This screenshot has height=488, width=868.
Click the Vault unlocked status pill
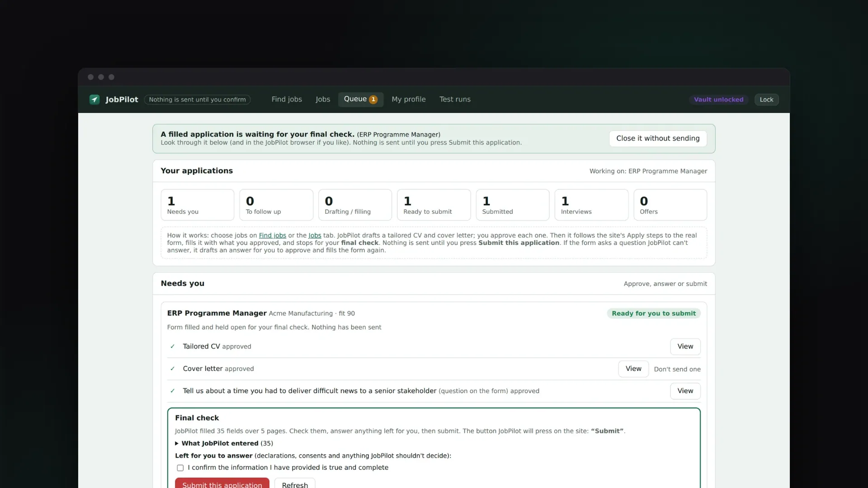718,99
